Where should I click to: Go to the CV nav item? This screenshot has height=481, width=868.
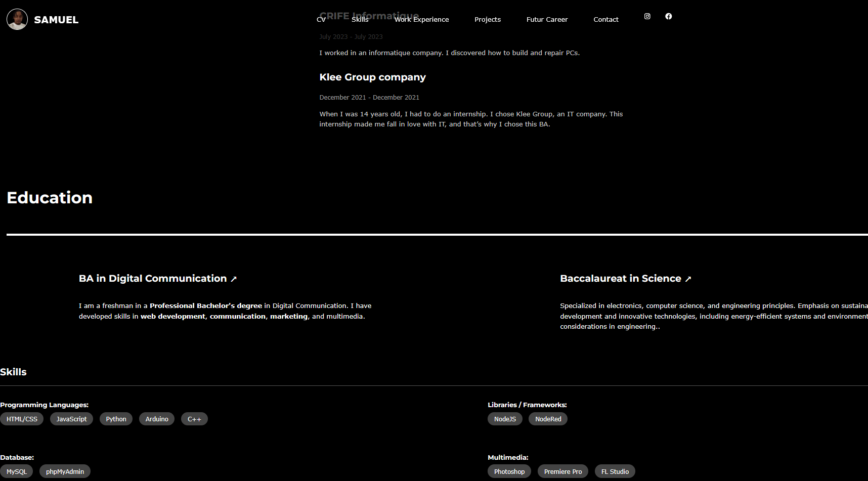321,20
